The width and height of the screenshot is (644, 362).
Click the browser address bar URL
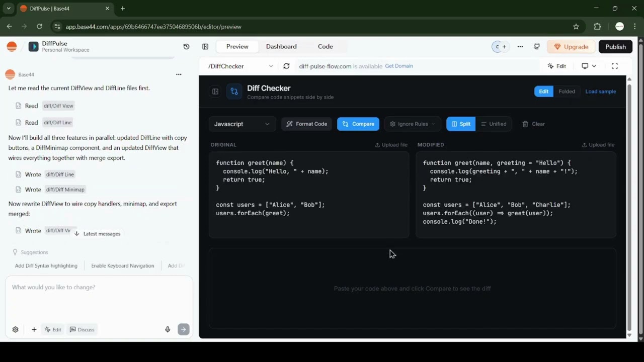point(154,27)
